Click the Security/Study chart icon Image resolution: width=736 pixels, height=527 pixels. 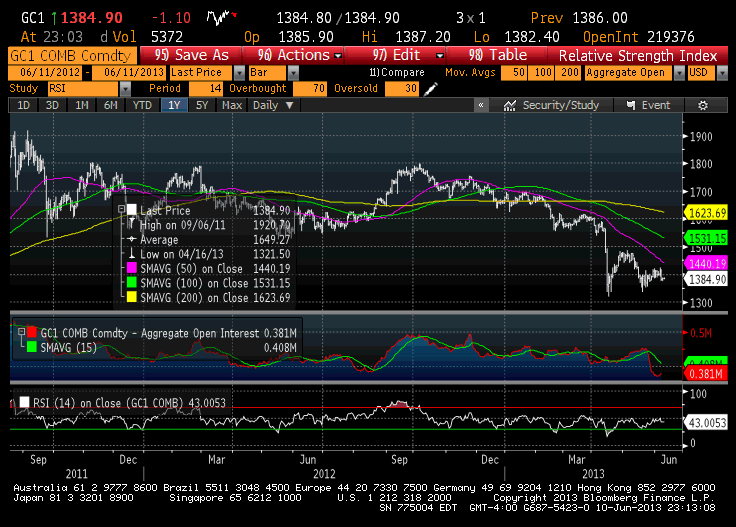pyautogui.click(x=510, y=106)
